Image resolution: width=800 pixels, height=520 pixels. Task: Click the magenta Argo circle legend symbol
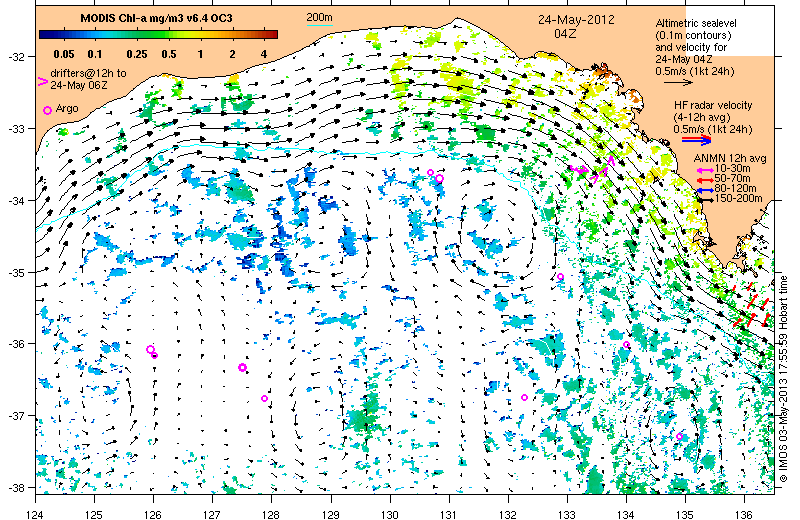(47, 110)
